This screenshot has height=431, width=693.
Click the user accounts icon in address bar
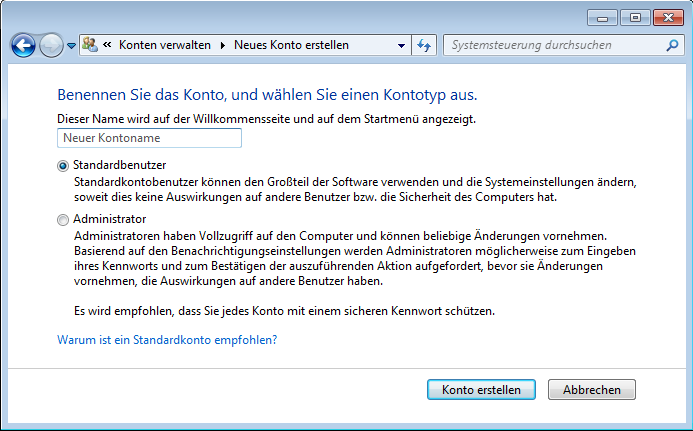(x=90, y=45)
